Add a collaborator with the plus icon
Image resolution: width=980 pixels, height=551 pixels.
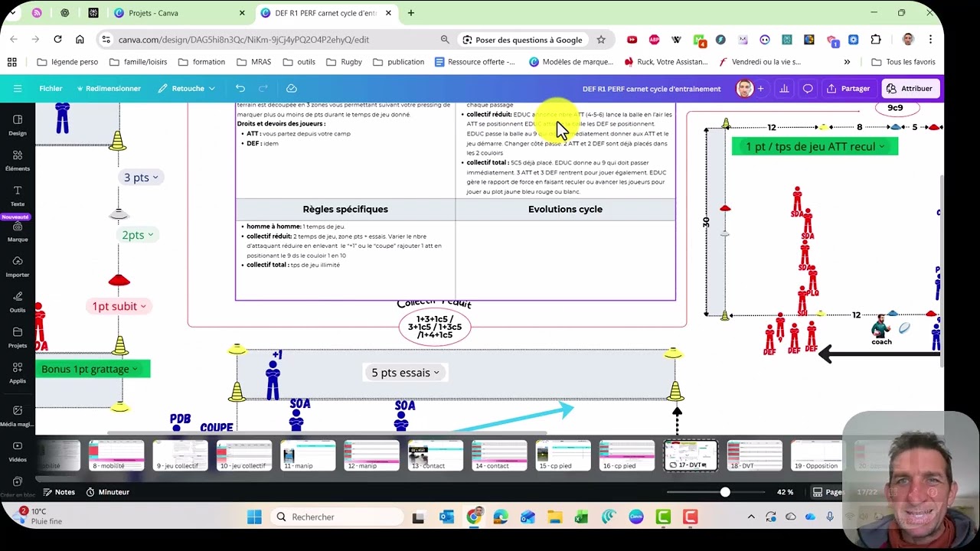(760, 89)
